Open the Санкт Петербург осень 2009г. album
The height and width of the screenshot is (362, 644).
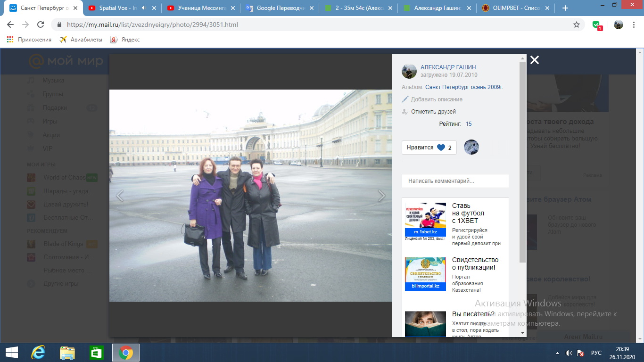click(464, 87)
